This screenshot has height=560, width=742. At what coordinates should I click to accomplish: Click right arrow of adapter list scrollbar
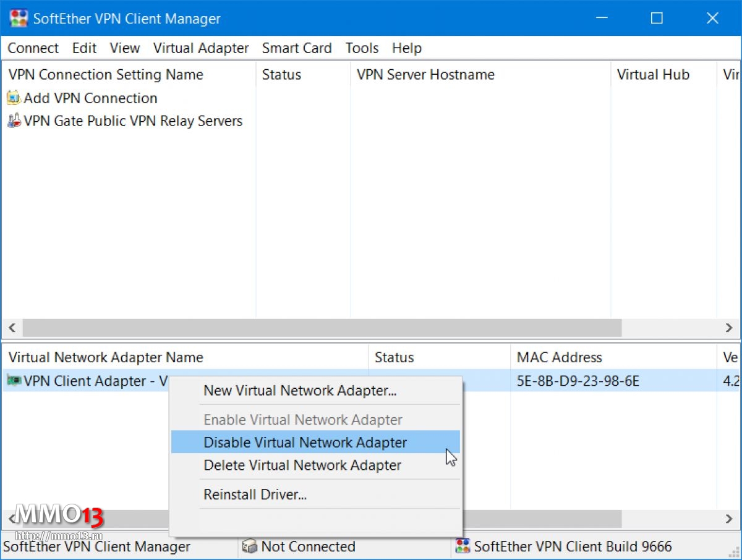[729, 518]
